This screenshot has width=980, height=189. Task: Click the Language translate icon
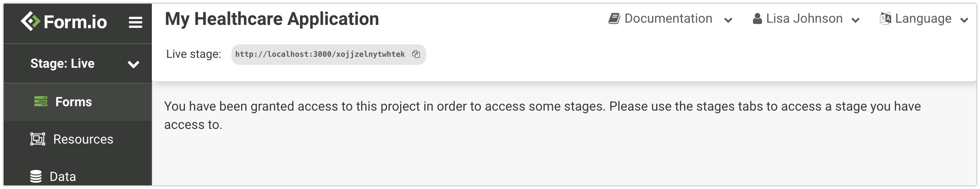pos(885,19)
